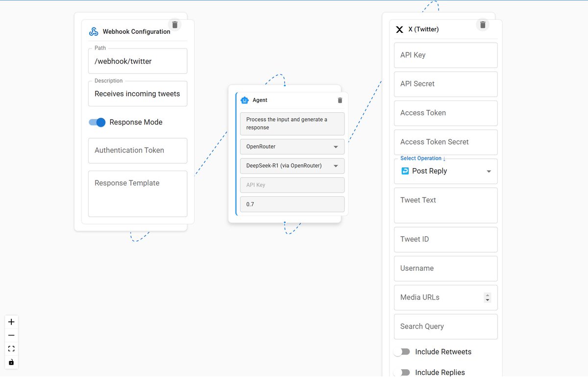Screen dimensions: 588x379
Task: Open the DeepSeek-R1 model dropdown
Action: coord(292,166)
